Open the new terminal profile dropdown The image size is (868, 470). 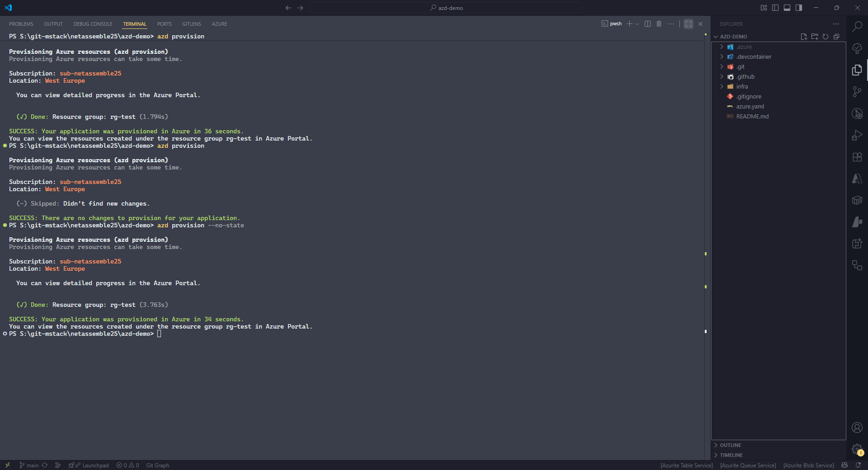point(637,24)
